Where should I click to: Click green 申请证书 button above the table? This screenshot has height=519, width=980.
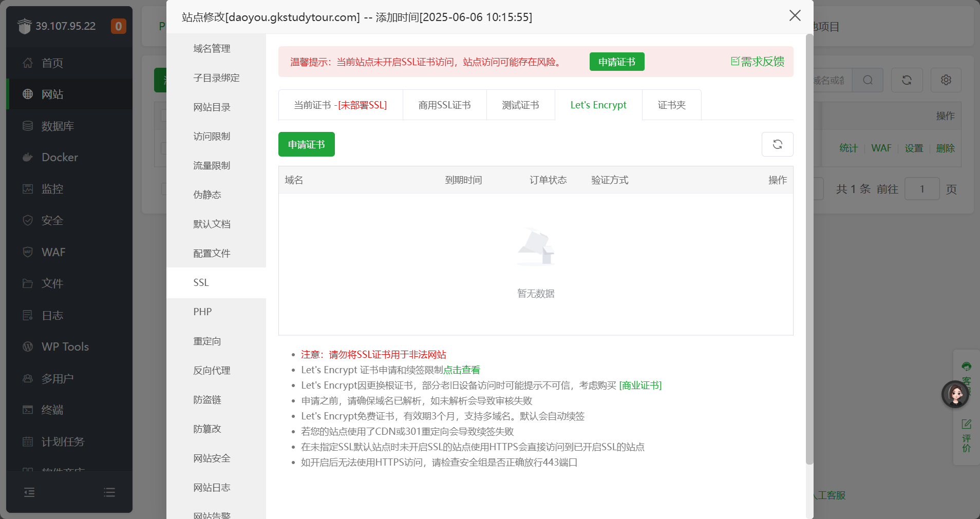(306, 144)
